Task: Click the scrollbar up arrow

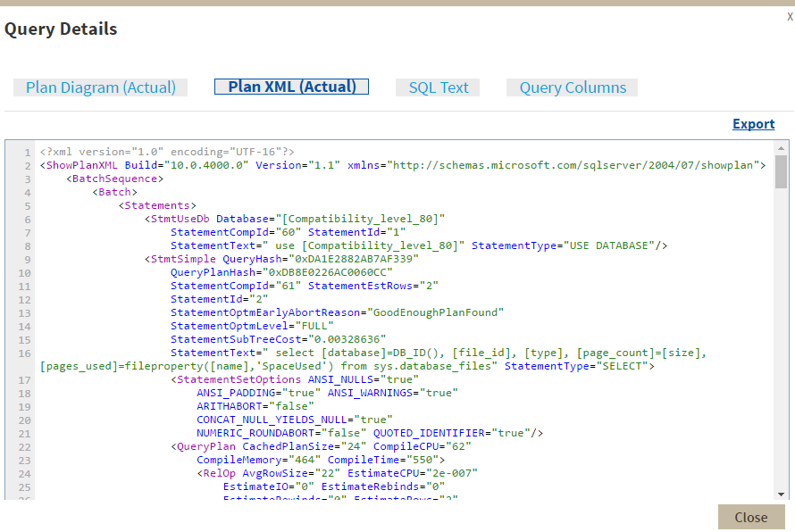Action: point(781,148)
